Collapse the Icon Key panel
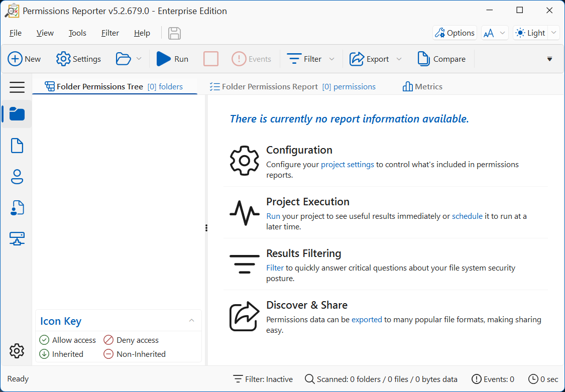Viewport: 565px width, 392px height. click(191, 321)
